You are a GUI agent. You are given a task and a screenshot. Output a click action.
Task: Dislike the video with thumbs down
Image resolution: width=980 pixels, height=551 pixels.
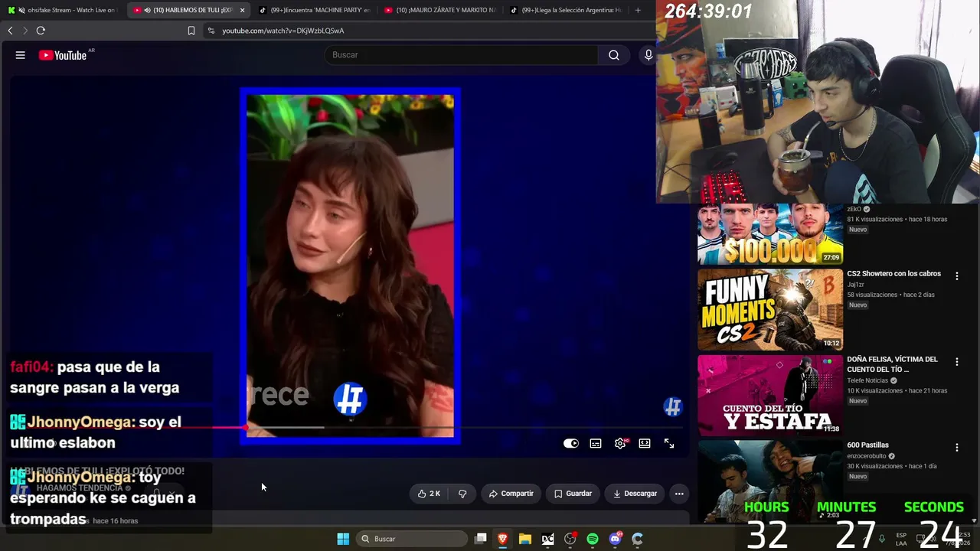pos(462,494)
